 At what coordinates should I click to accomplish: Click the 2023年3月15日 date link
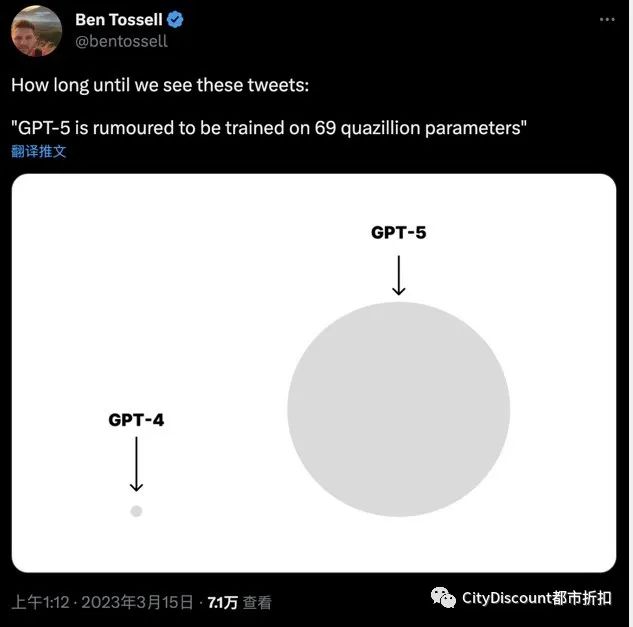click(137, 602)
